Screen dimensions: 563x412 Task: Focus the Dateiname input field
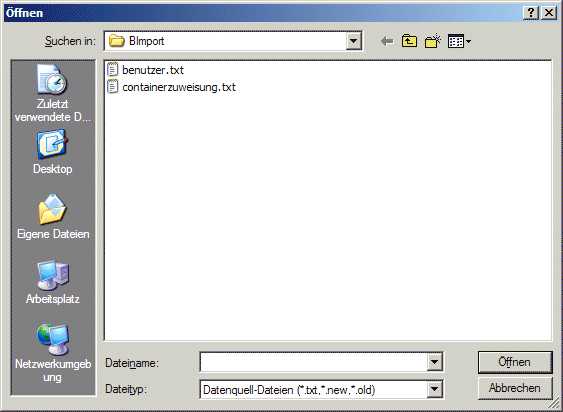pos(314,362)
